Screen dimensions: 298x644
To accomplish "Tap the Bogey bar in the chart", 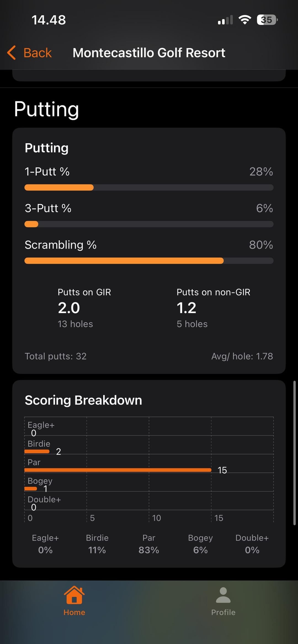I will 31,489.
